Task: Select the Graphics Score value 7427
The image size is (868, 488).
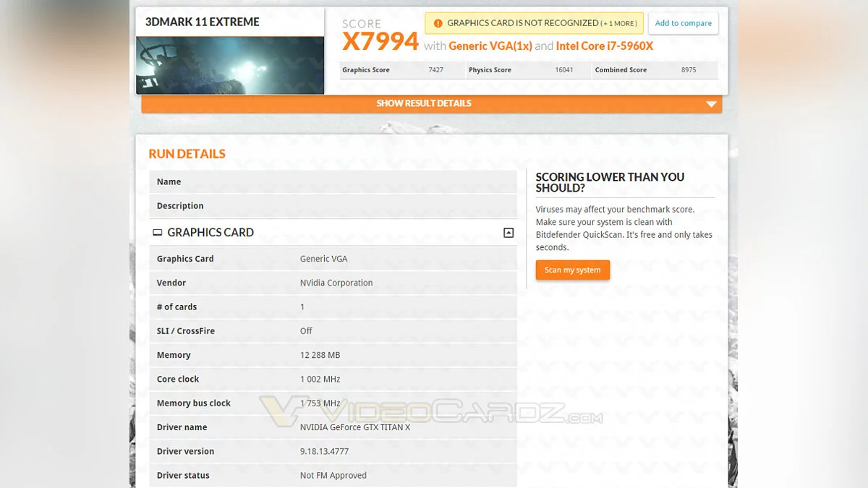Action: (436, 70)
